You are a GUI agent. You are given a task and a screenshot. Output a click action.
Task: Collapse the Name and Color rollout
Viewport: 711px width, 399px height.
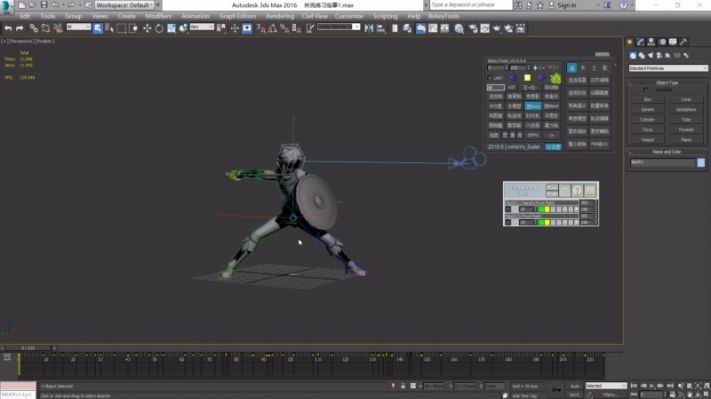[667, 152]
